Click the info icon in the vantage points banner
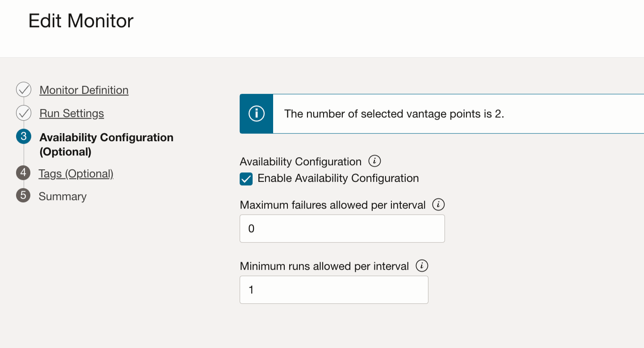This screenshot has width=644, height=348. click(256, 113)
